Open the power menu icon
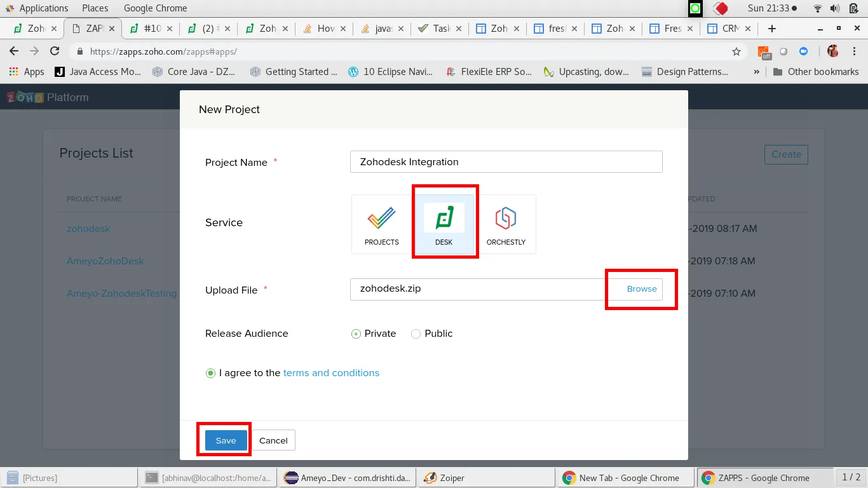868x488 pixels. tap(852, 8)
